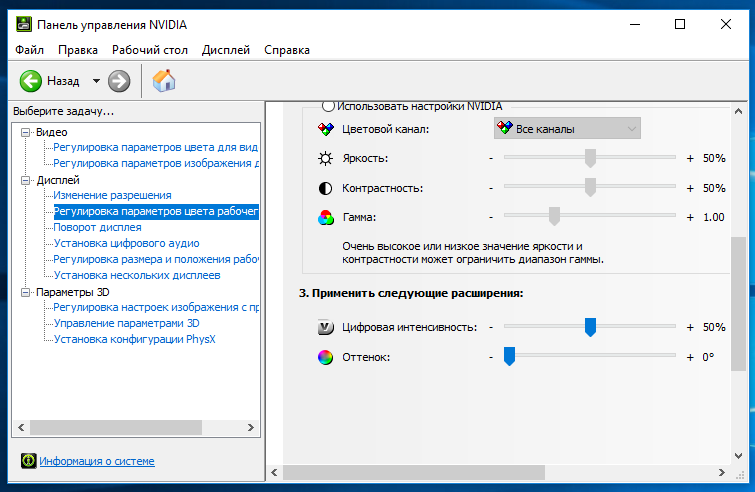Open the Файл menu
The height and width of the screenshot is (492, 755).
[29, 50]
